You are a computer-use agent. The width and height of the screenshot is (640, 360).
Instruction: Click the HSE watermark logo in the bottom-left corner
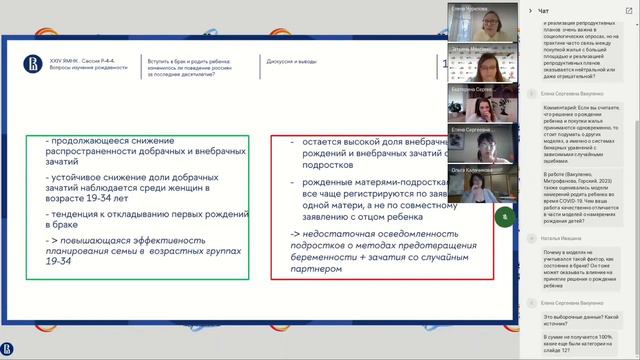click(x=7, y=349)
